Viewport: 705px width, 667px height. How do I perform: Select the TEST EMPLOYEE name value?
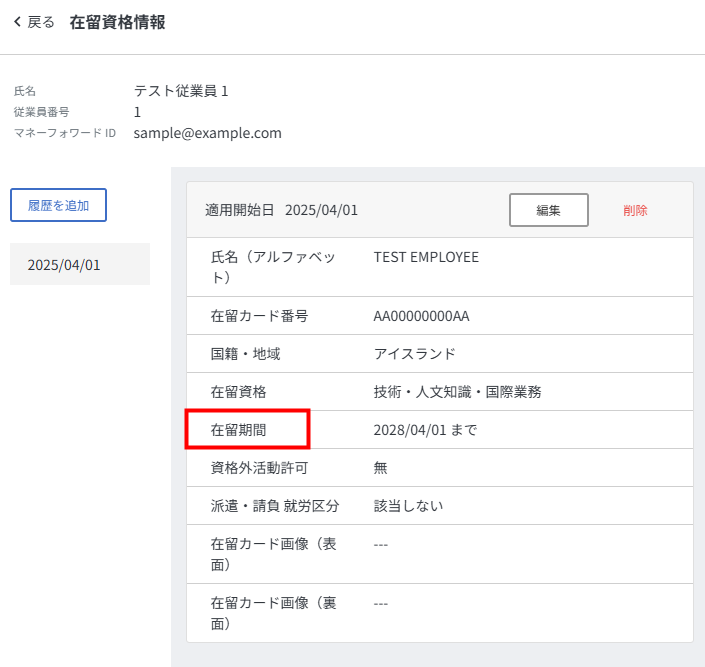(426, 257)
